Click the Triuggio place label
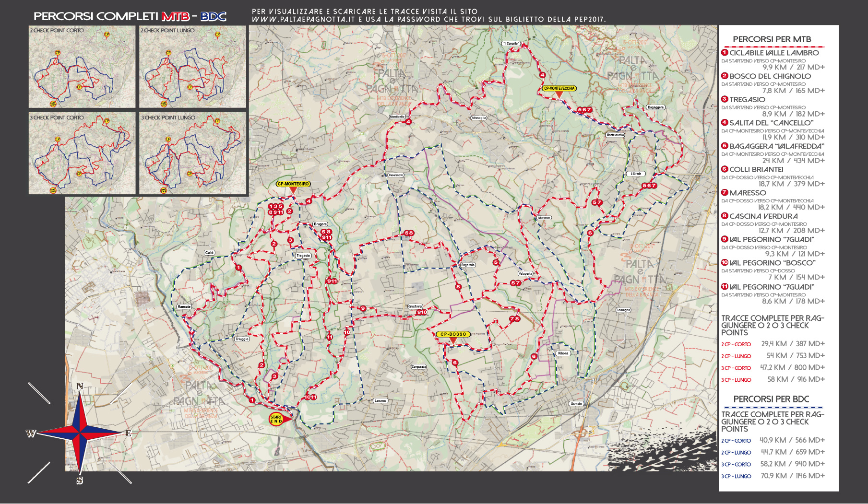The image size is (868, 504). (242, 339)
